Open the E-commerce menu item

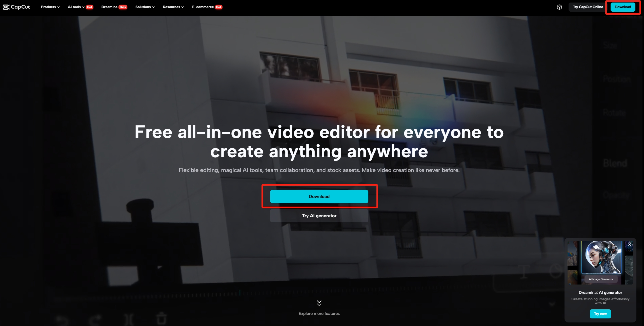tap(203, 7)
